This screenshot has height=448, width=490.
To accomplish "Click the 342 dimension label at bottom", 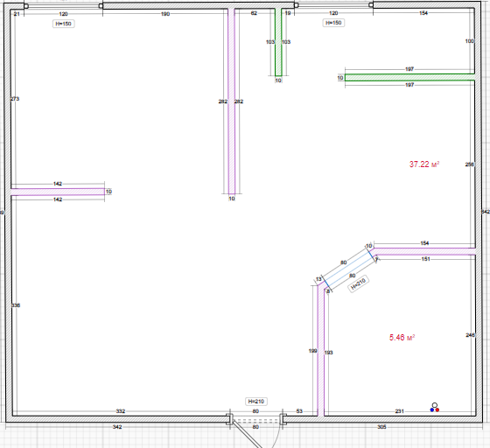I will click(117, 427).
